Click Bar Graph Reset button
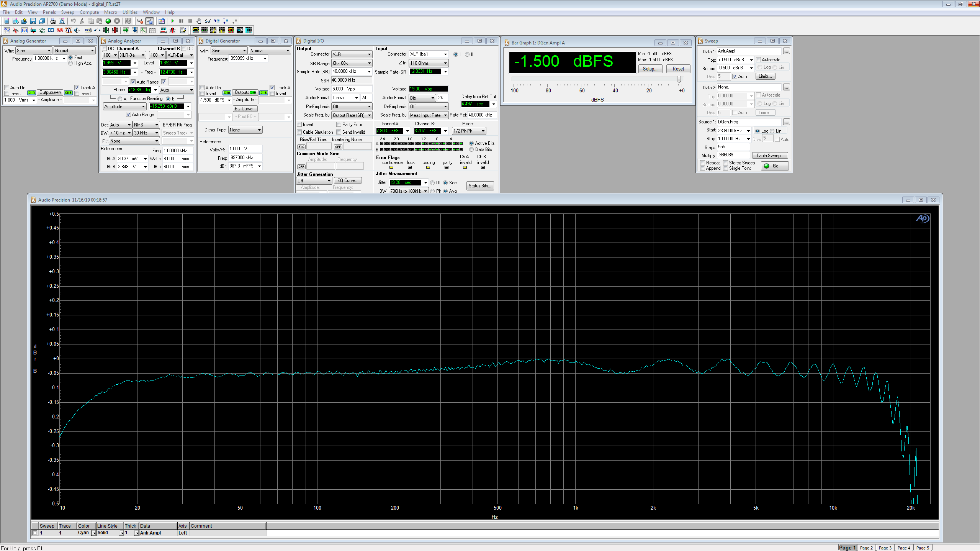Screen dimensions: 980x551 (678, 69)
